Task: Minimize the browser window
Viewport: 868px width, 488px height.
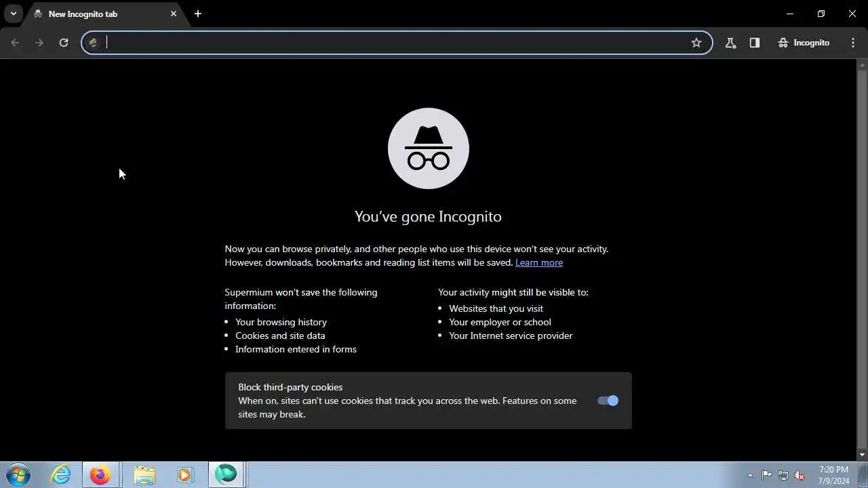Action: (x=789, y=14)
